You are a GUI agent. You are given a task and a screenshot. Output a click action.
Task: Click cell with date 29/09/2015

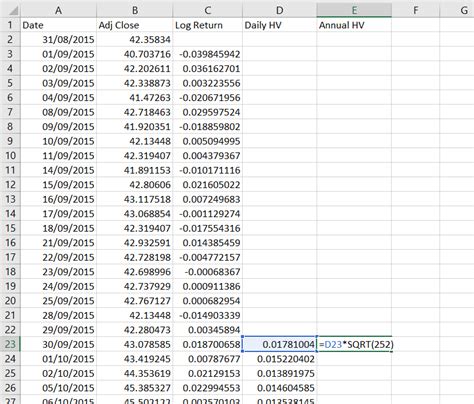(x=58, y=329)
